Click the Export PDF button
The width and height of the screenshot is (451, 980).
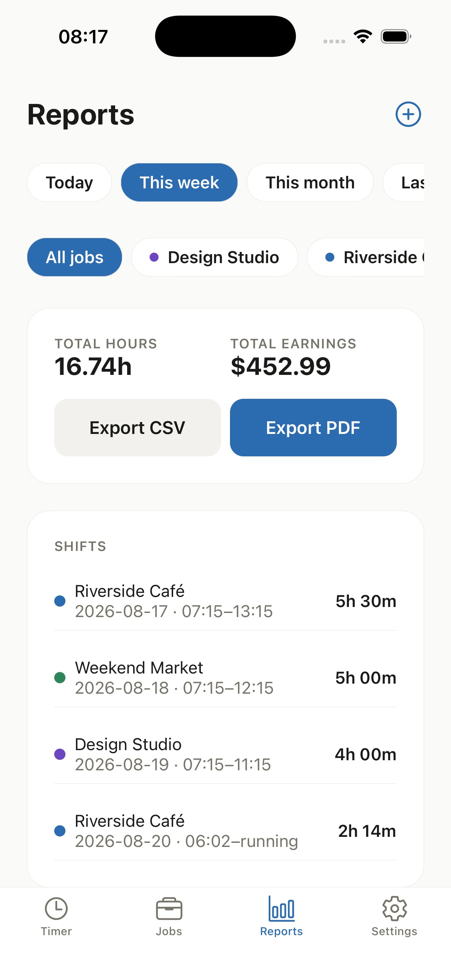pyautogui.click(x=313, y=427)
